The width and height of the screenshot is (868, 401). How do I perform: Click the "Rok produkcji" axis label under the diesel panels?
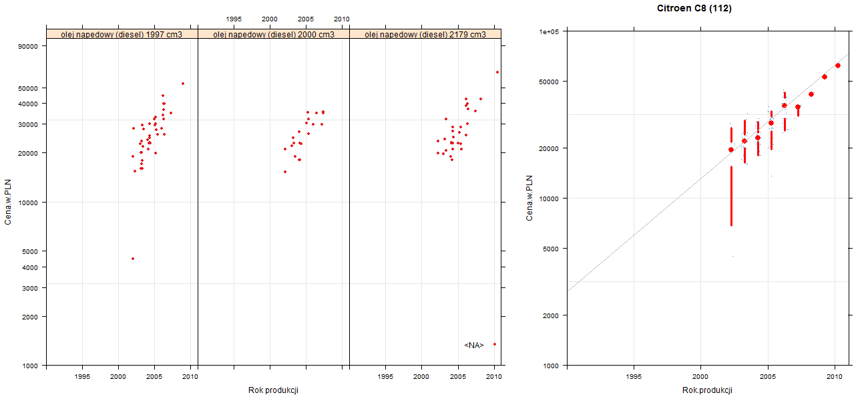[273, 390]
